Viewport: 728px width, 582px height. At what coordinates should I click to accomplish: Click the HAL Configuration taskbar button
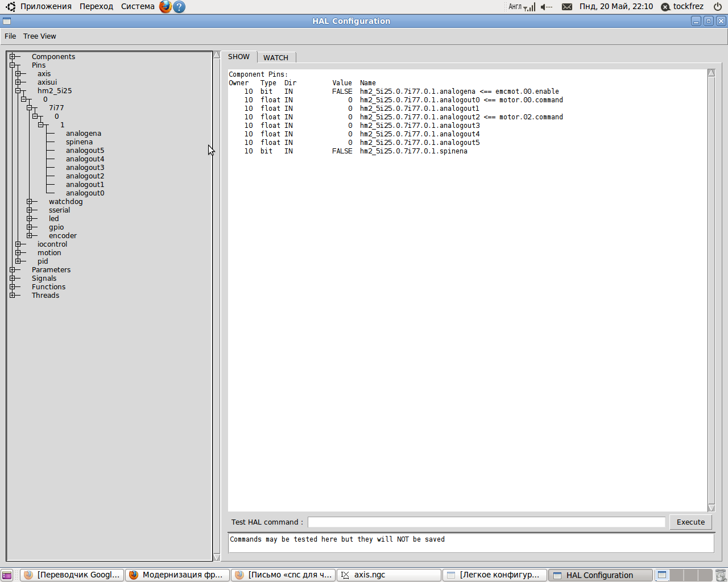pos(601,575)
